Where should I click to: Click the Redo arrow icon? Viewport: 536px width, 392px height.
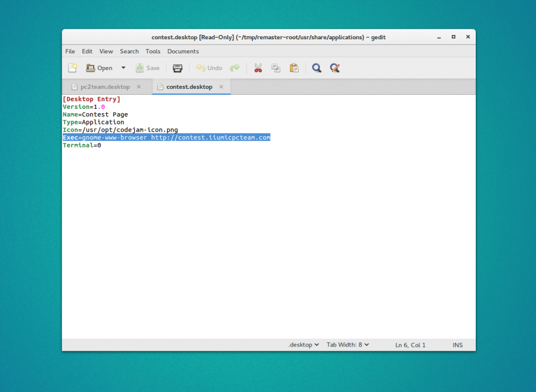click(234, 68)
